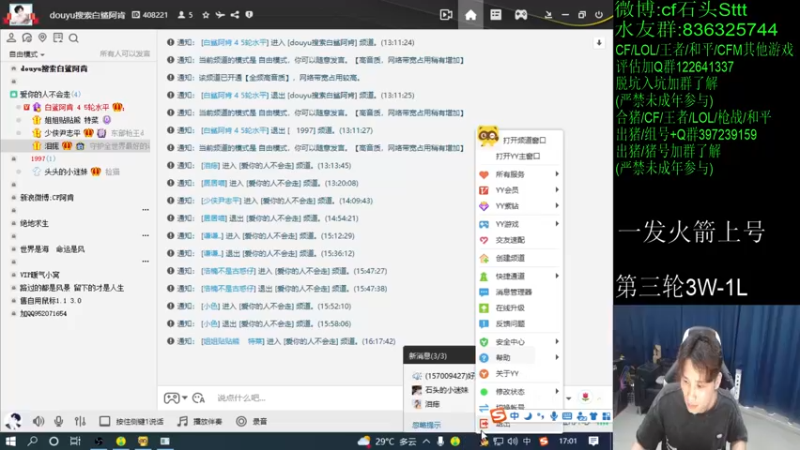Click the taskbar weather 29°C widget
The height and width of the screenshot is (450, 800).
click(x=386, y=441)
